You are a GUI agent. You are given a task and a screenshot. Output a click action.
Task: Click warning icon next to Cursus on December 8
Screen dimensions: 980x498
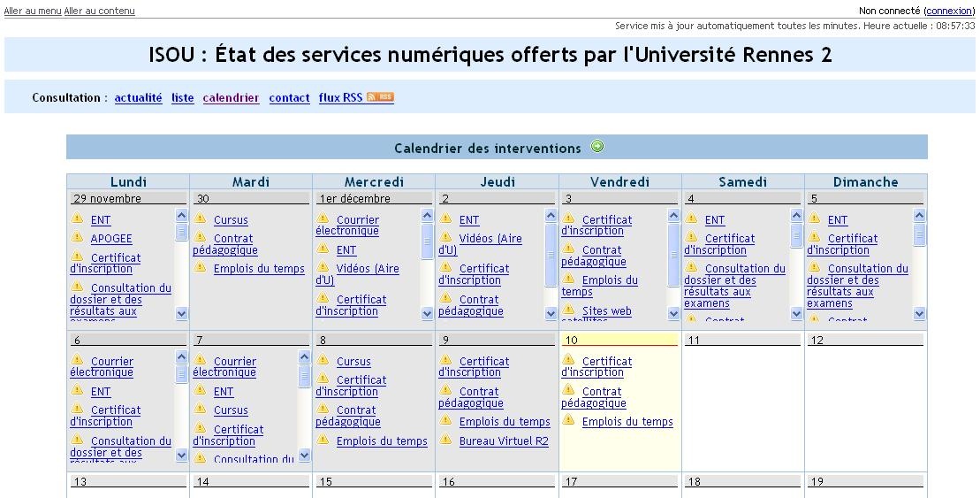tap(323, 361)
